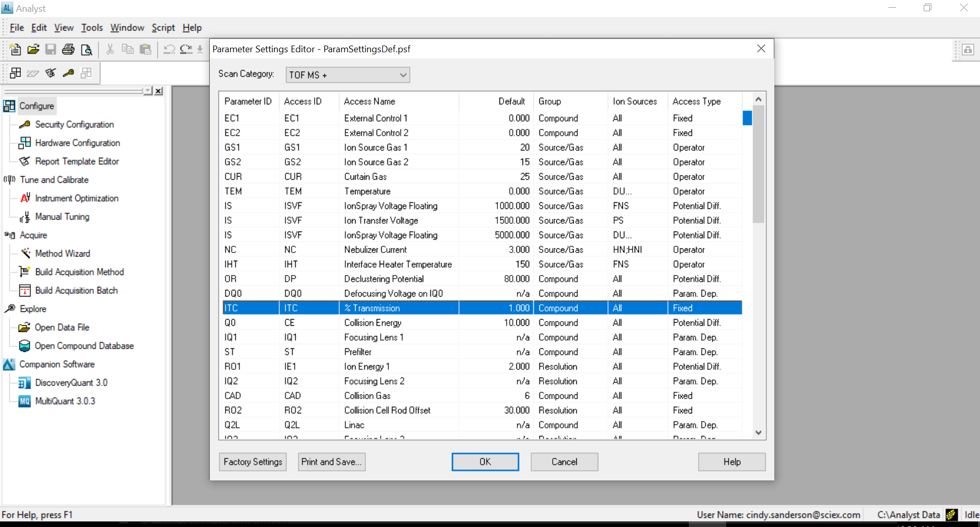The image size is (980, 527).
Task: Select the Curtain Gas parameter row
Action: 365,177
